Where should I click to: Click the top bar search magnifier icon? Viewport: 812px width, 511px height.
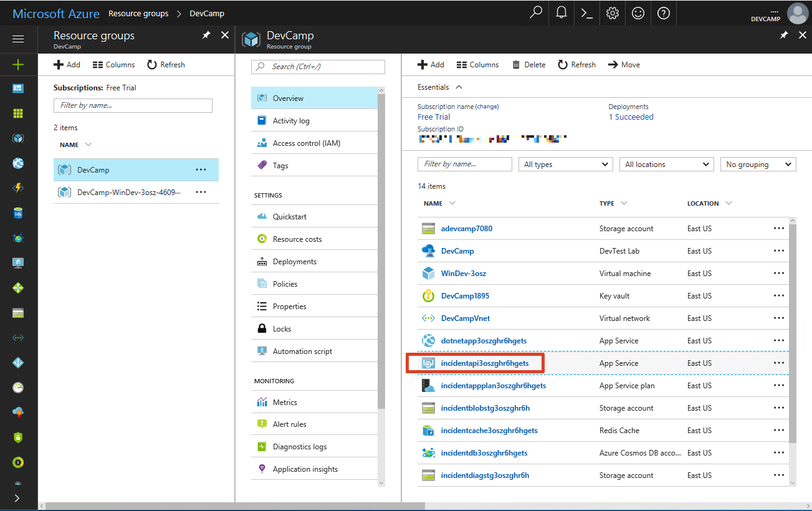[535, 12]
